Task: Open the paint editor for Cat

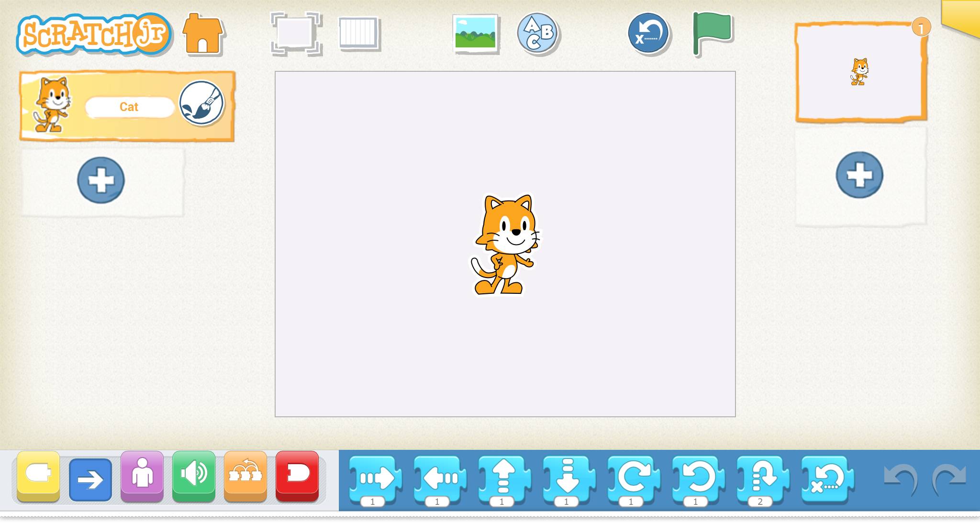Action: [201, 103]
